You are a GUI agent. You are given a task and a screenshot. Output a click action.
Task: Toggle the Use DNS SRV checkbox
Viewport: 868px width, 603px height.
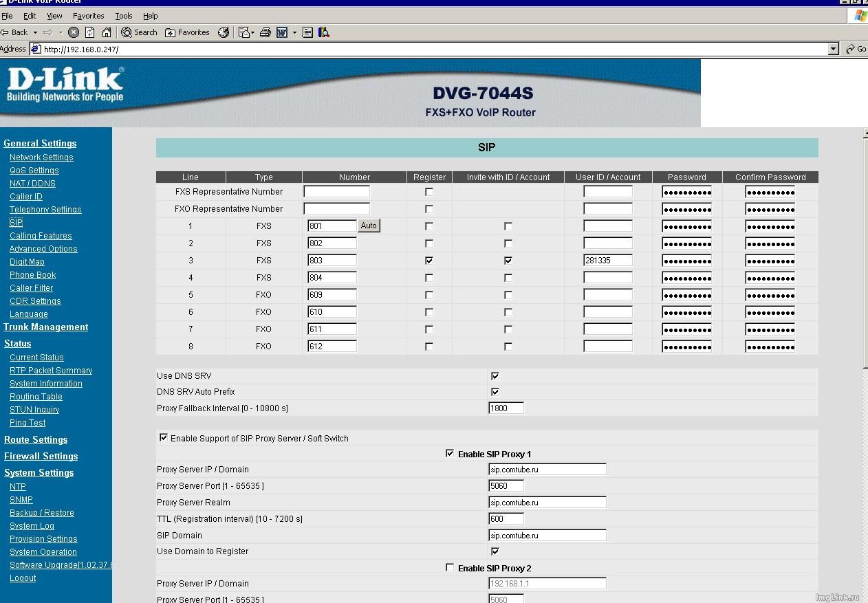(x=495, y=376)
